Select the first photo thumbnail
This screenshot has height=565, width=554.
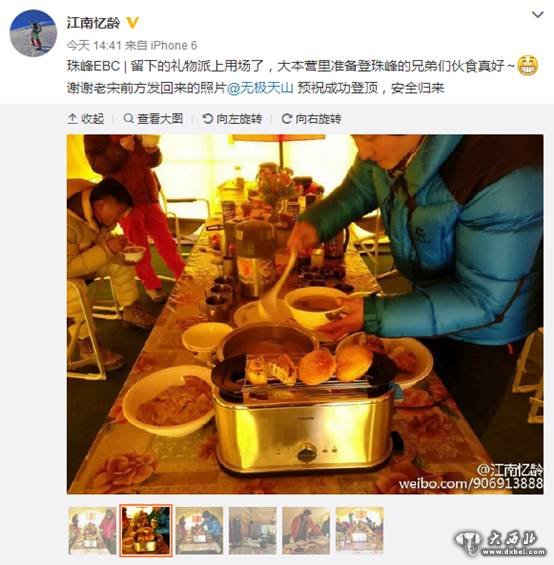pos(92,530)
